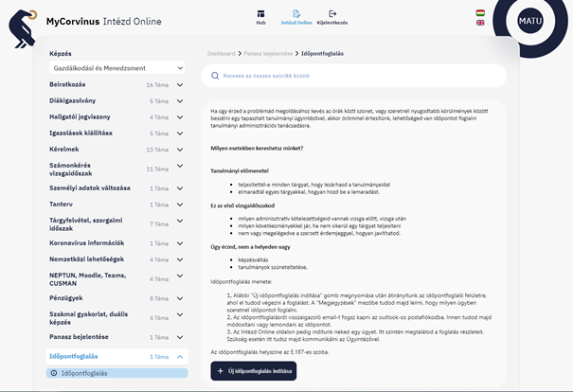Image resolution: width=573 pixels, height=392 pixels.
Task: Open the Képzés program dropdown
Action: click(x=116, y=68)
